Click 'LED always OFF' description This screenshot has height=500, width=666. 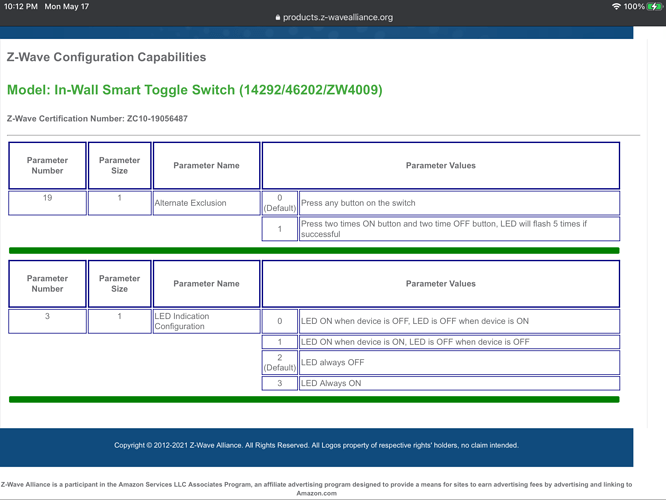point(460,362)
